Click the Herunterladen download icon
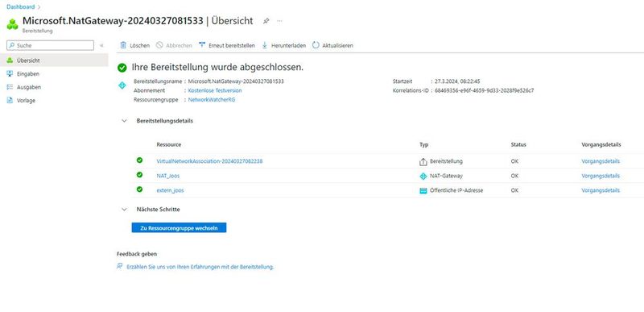This screenshot has width=644, height=312. pos(265,45)
